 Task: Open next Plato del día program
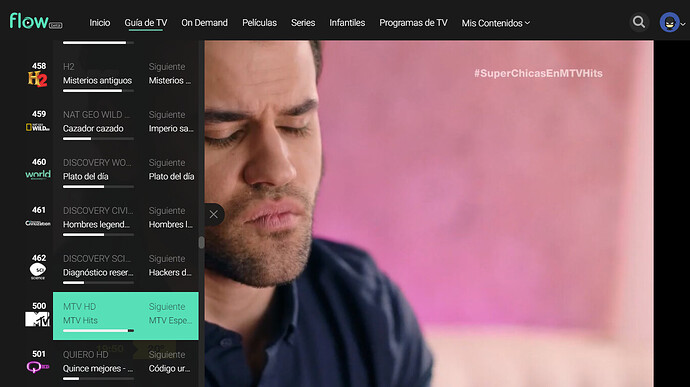(171, 177)
